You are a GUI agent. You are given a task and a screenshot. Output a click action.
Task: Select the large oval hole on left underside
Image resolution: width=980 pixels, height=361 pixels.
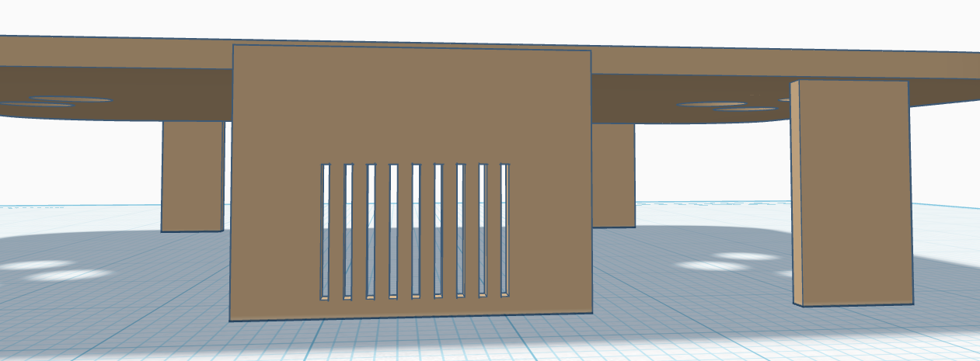coord(71,99)
